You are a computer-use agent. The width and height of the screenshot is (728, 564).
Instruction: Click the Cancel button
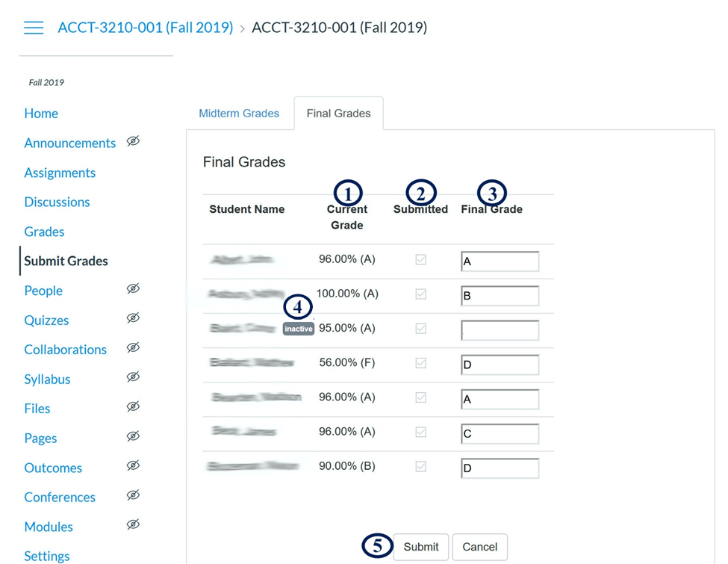(x=479, y=546)
